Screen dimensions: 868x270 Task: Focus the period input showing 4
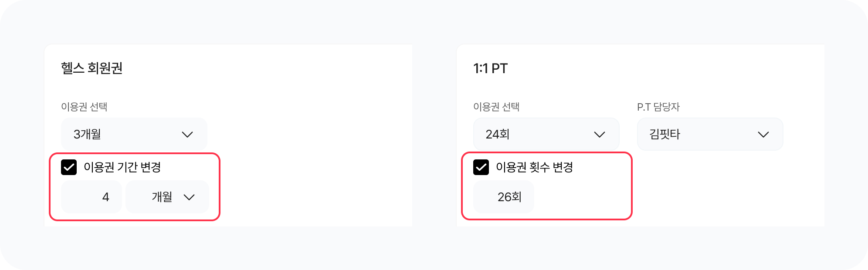92,197
